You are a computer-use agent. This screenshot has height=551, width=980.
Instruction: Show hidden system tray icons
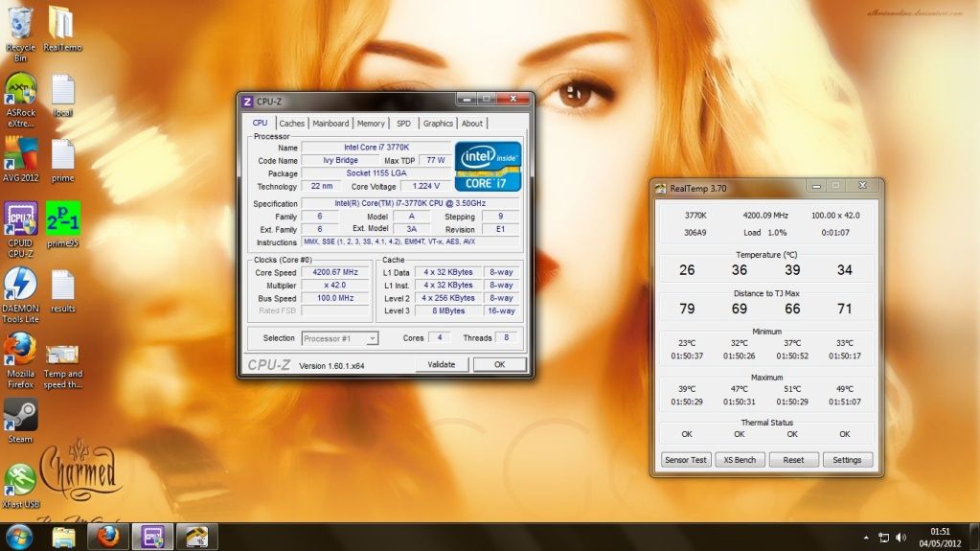tap(866, 537)
